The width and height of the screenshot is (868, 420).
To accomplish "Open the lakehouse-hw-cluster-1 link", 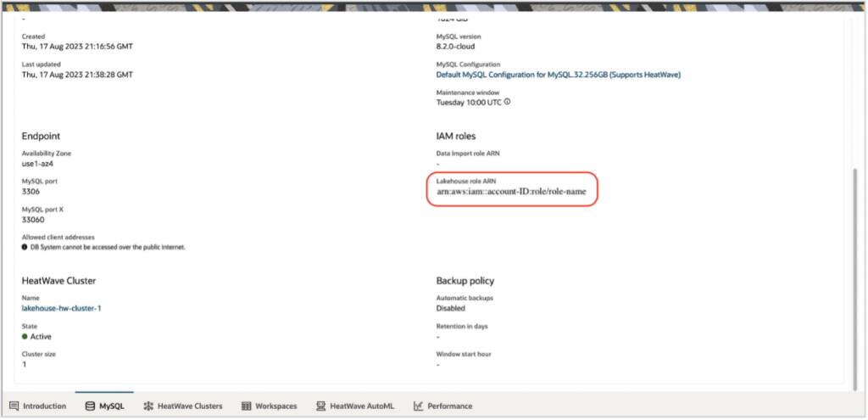I will pos(61,308).
